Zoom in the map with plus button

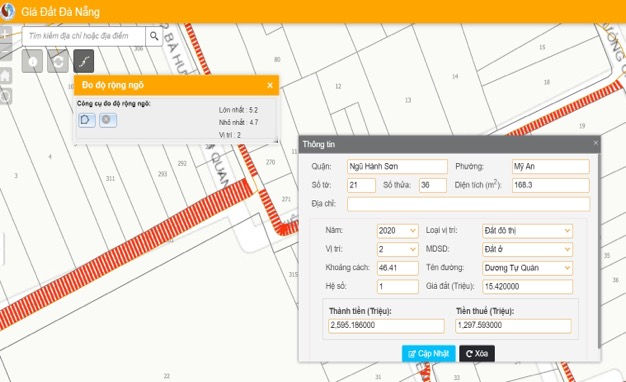click(5, 34)
